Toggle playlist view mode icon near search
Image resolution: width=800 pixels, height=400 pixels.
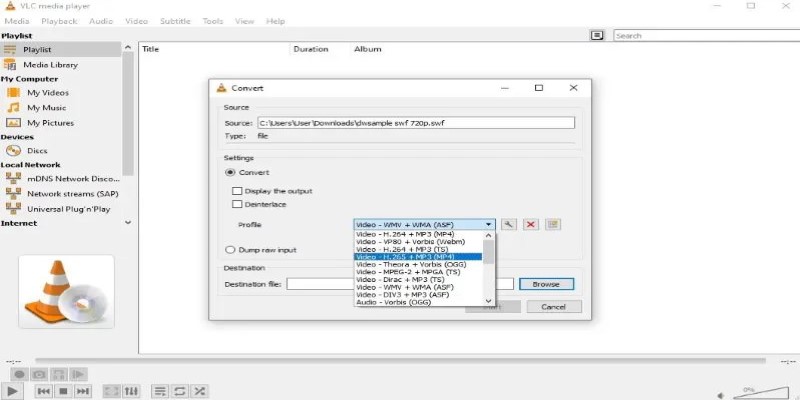pyautogui.click(x=597, y=35)
